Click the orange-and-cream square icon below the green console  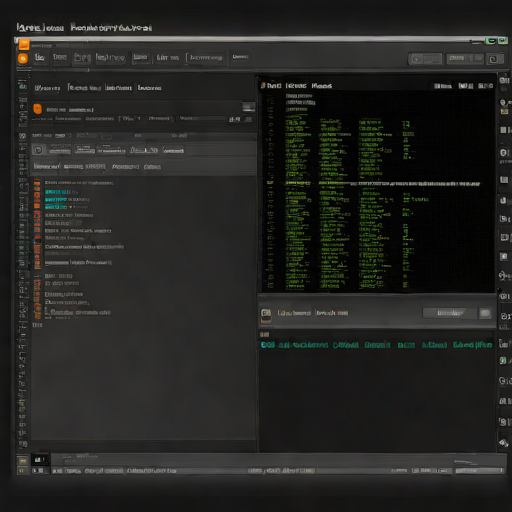coord(266,315)
